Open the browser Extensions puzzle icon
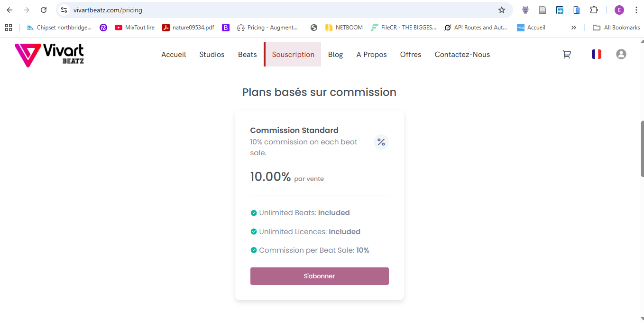Image resolution: width=644 pixels, height=322 pixels. (593, 10)
